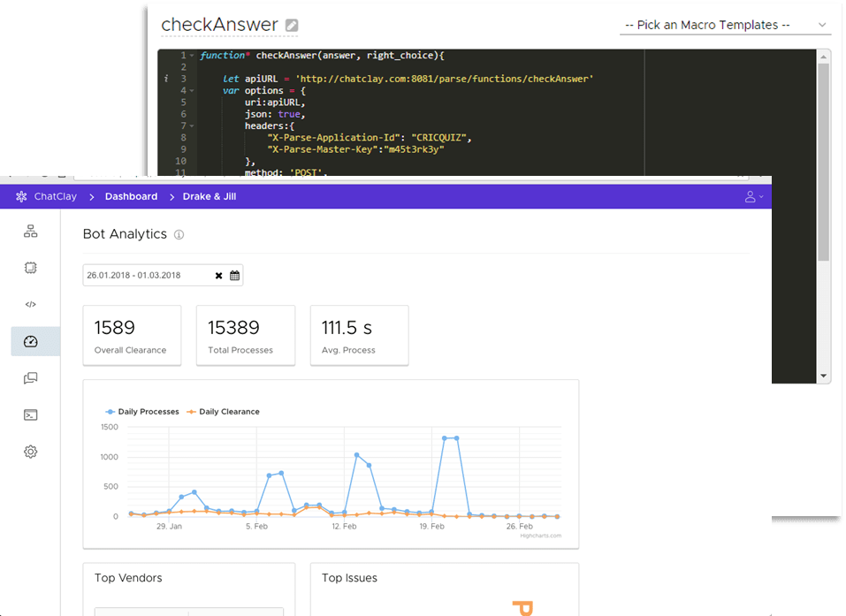The image size is (846, 616).
Task: Click the code editor vertical scrollbar thumb
Action: (823, 162)
